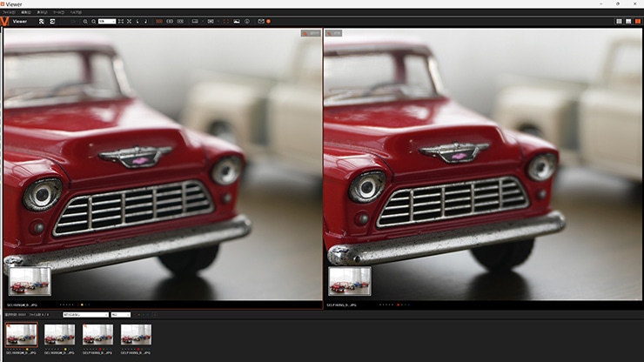Click the Viewer title in the toolbar
Viewport: 644px width, 362px height.
20,22
